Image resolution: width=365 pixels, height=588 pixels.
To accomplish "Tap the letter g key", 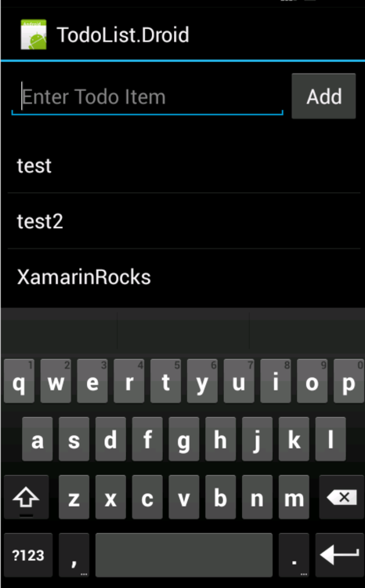I will (183, 439).
